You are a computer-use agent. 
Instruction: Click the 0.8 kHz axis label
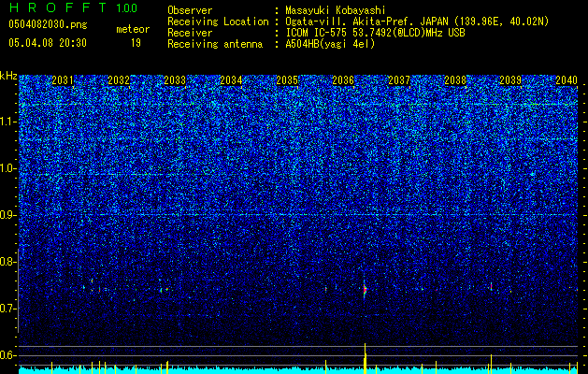[7, 262]
